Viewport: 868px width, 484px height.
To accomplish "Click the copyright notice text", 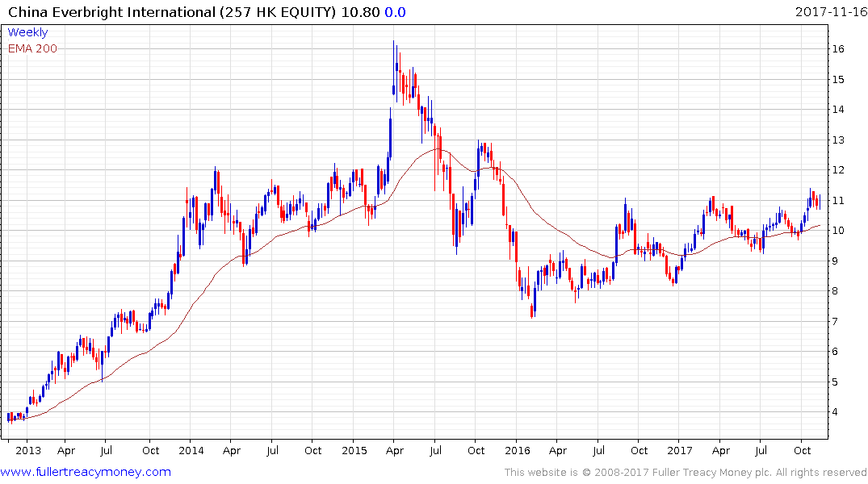I will (x=686, y=473).
